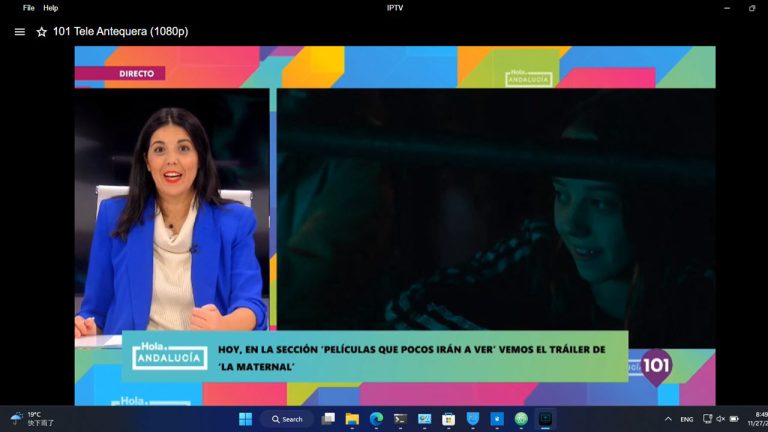The width and height of the screenshot is (768, 432).
Task: Switch to the IPTV app taskbar icon
Action: tap(545, 419)
